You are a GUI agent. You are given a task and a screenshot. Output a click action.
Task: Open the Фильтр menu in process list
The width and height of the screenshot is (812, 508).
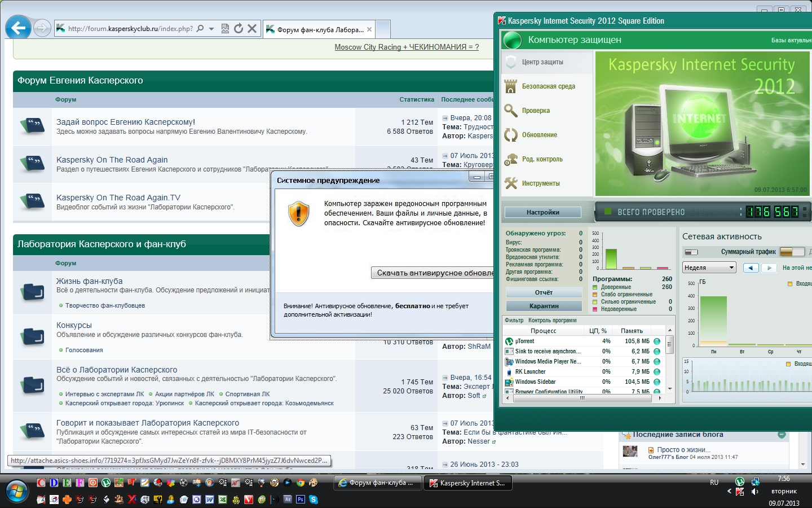tap(514, 320)
